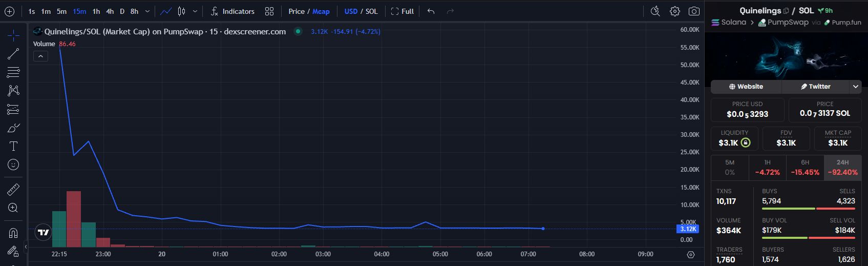Toggle lock all drawing tools
This screenshot has height=266, width=868.
click(x=13, y=251)
